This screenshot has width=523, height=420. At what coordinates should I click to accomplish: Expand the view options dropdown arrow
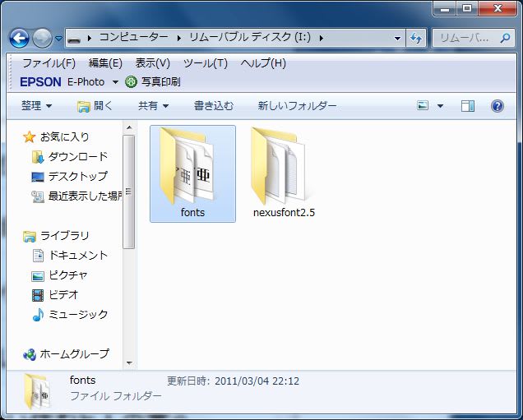(x=440, y=106)
